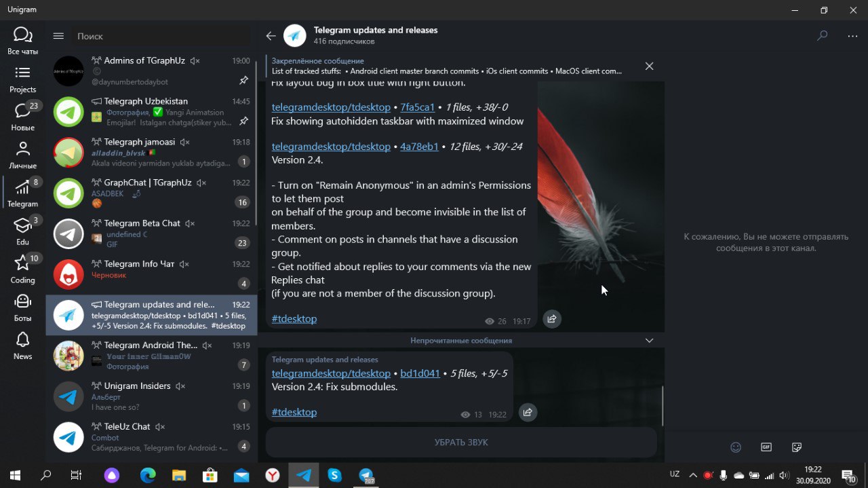The image size is (868, 488).
Task: Open telegramdesktop/tdesktop link above 7fa5ca1
Action: click(x=331, y=107)
